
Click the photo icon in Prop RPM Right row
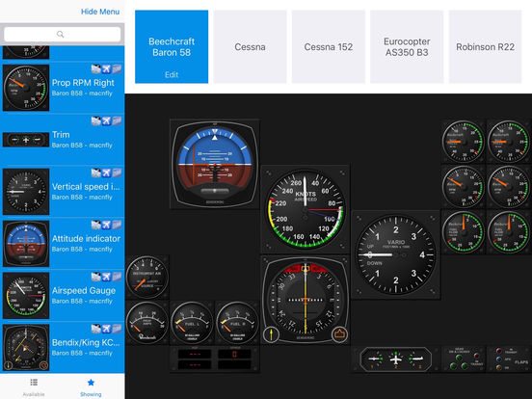(96, 68)
